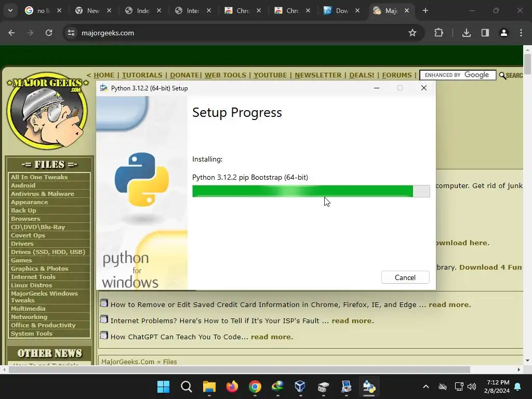The width and height of the screenshot is (532, 399).
Task: Click the MajorGeeks logo image
Action: click(x=47, y=111)
